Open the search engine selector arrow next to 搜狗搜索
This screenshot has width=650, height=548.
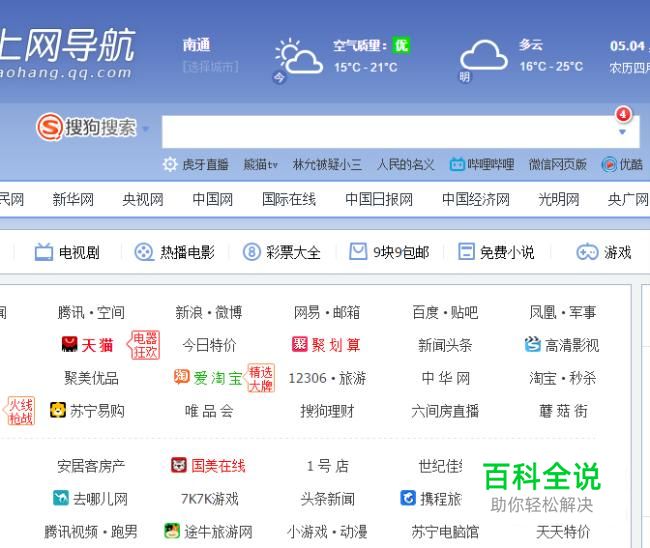pyautogui.click(x=145, y=129)
